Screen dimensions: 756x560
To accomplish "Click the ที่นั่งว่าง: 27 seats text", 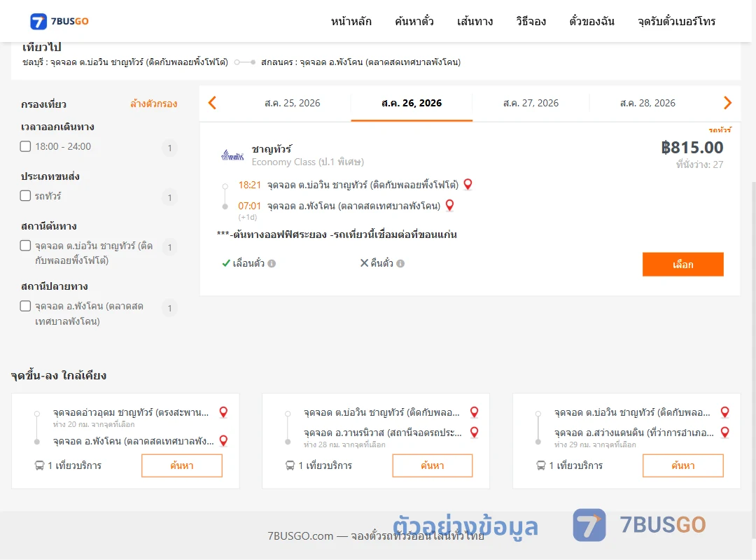I will click(699, 164).
